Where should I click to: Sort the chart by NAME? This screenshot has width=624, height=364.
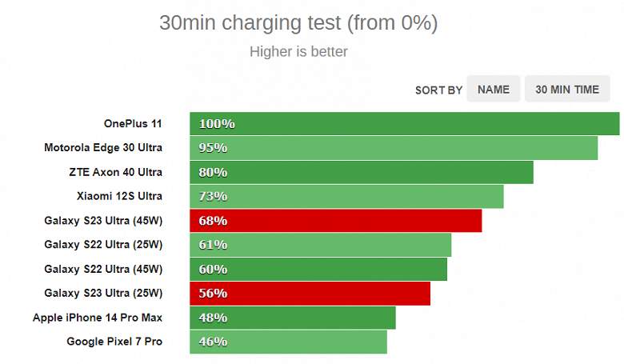pyautogui.click(x=493, y=90)
